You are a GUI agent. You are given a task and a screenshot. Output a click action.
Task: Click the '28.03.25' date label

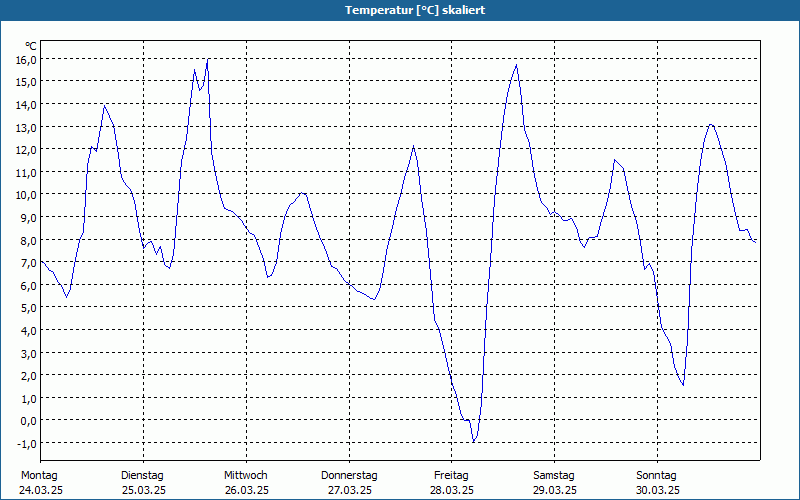click(452, 490)
